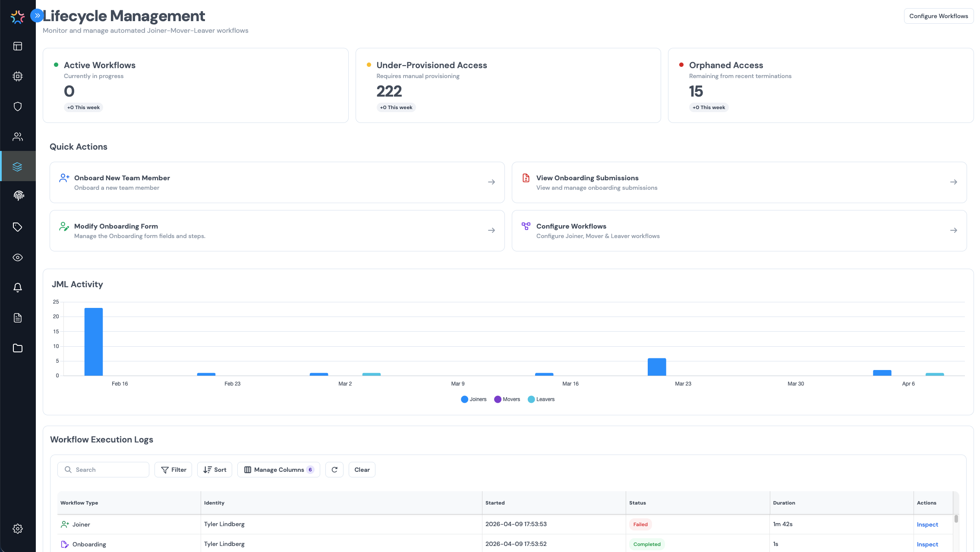Inspect the failed Joiner workflow row
Viewport: 980px width, 552px height.
[927, 524]
